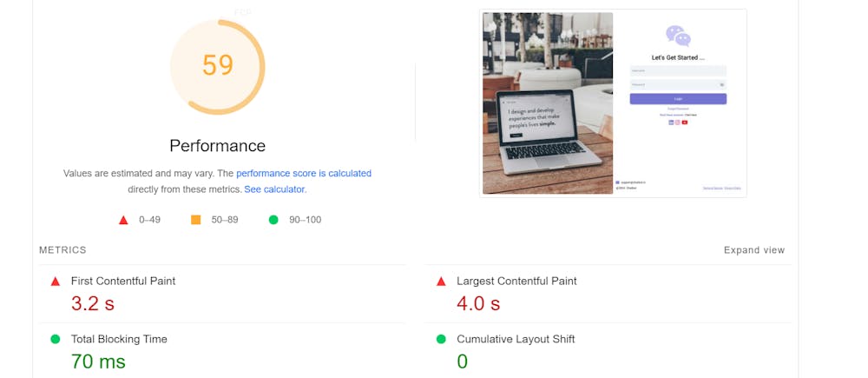Click the performance score gauge showing 59
This screenshot has height=378, width=868.
pyautogui.click(x=217, y=66)
